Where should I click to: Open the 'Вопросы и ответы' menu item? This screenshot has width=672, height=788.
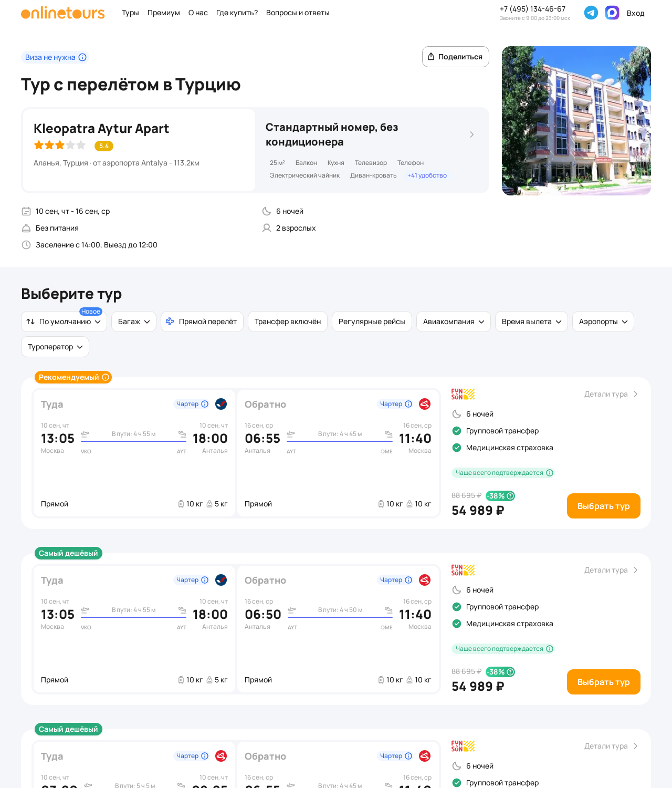point(298,13)
